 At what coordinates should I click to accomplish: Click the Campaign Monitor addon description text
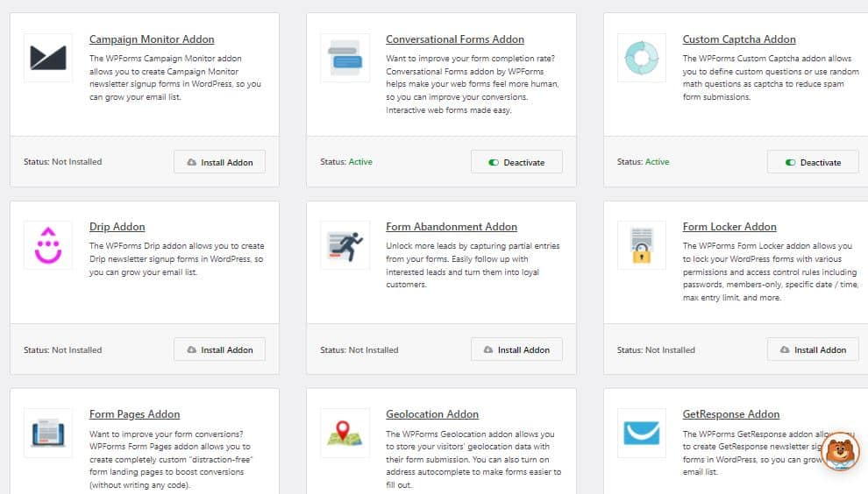pyautogui.click(x=175, y=77)
